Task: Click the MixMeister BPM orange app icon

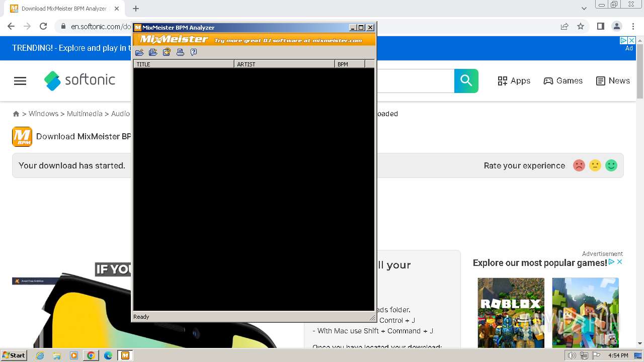Action: (22, 137)
